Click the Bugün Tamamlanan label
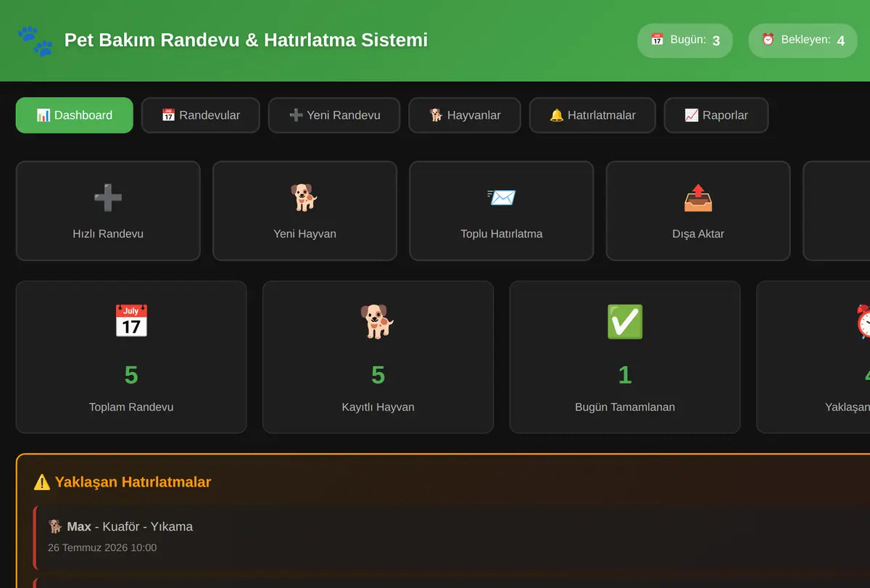This screenshot has height=588, width=870. pyautogui.click(x=625, y=407)
